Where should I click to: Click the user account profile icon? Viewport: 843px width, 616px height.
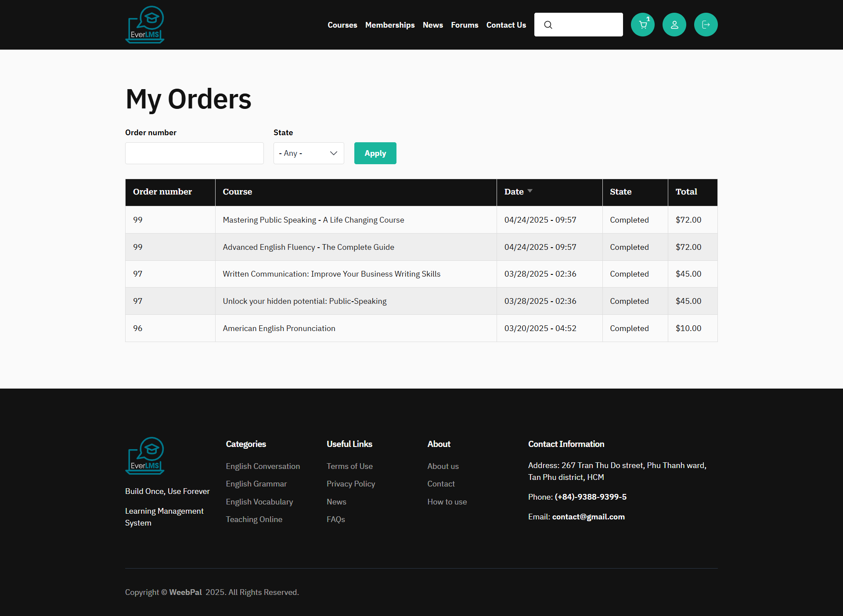[674, 25]
